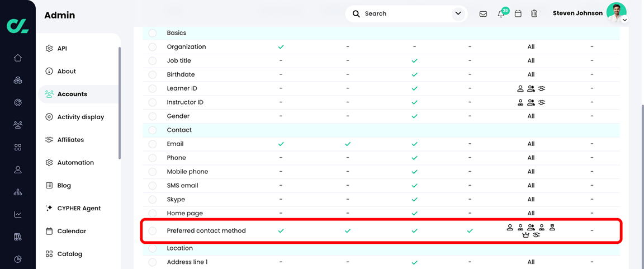Click the All value in Organization row

(x=531, y=47)
